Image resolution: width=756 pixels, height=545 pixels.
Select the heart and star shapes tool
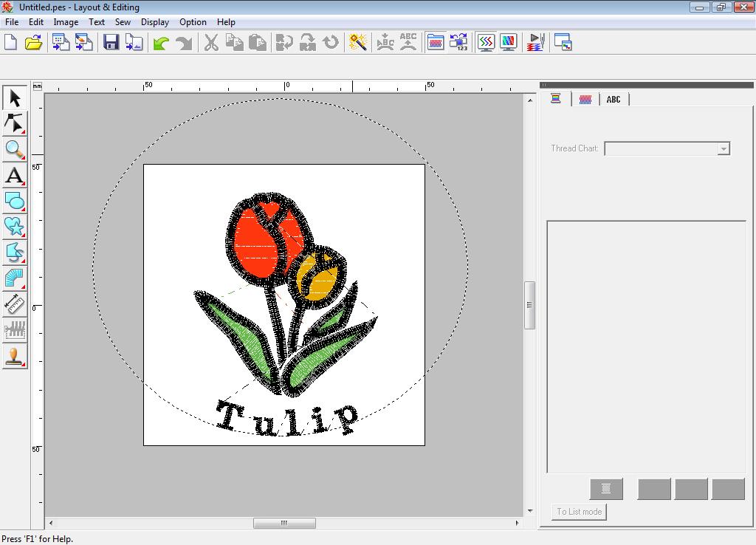click(x=15, y=227)
